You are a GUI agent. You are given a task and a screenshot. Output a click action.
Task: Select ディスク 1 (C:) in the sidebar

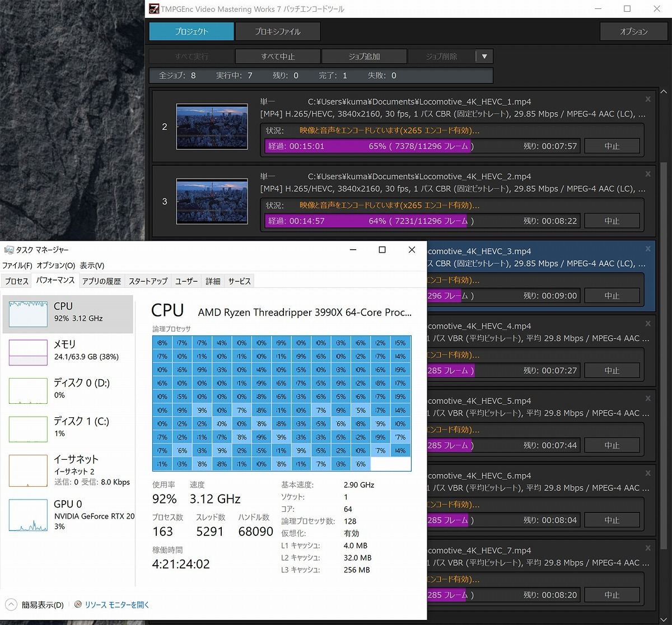68,428
